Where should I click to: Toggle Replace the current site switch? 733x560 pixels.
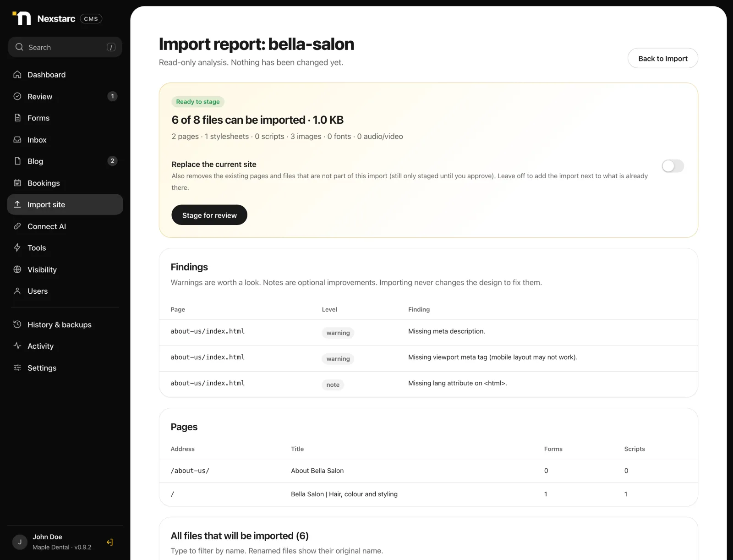[673, 166]
